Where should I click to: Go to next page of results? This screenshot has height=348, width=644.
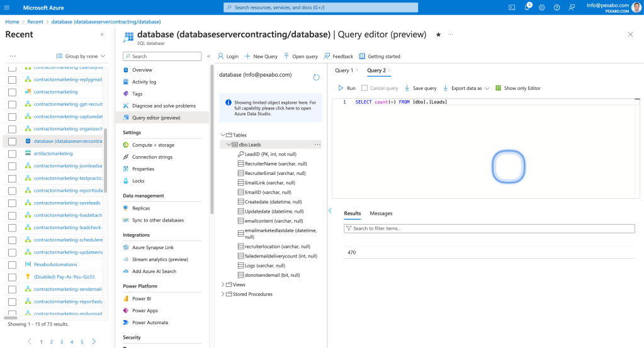click(x=94, y=342)
